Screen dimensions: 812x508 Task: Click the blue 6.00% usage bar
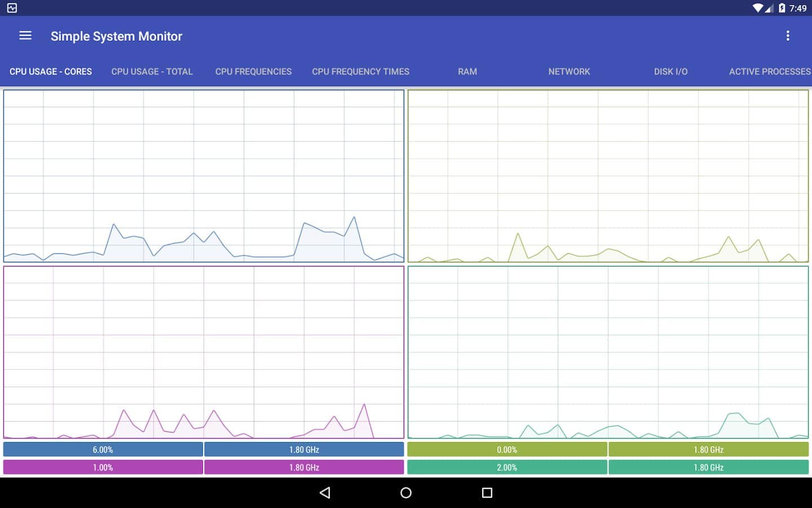coord(103,450)
